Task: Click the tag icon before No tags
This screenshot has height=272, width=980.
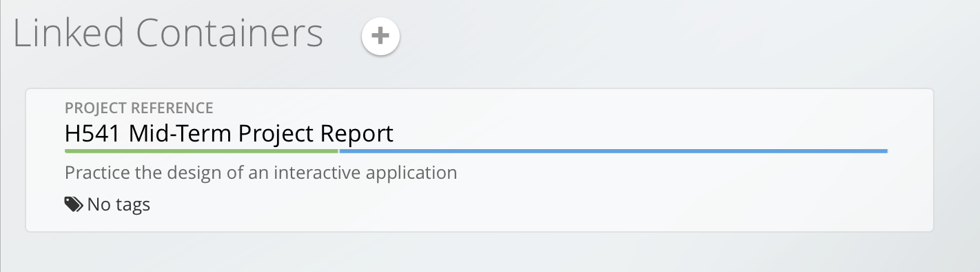Action: (74, 204)
